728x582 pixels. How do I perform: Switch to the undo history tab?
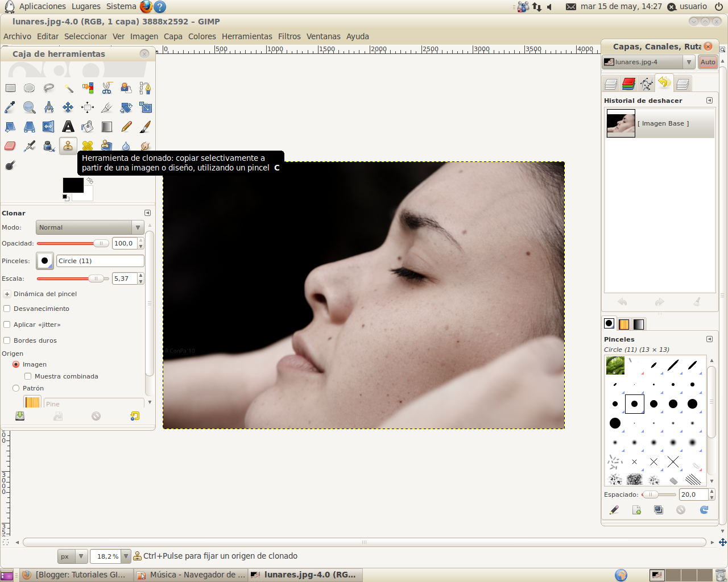coord(664,83)
